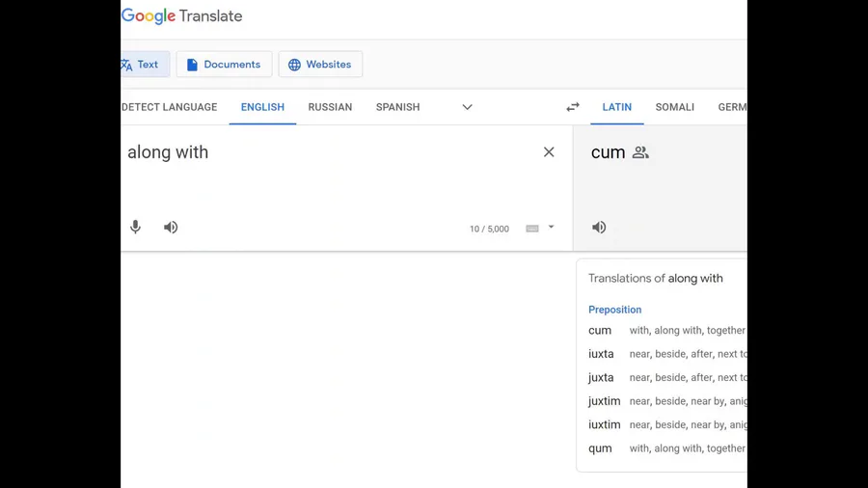Image resolution: width=868 pixels, height=488 pixels.
Task: Select the Text translation mode button
Action: click(x=144, y=65)
